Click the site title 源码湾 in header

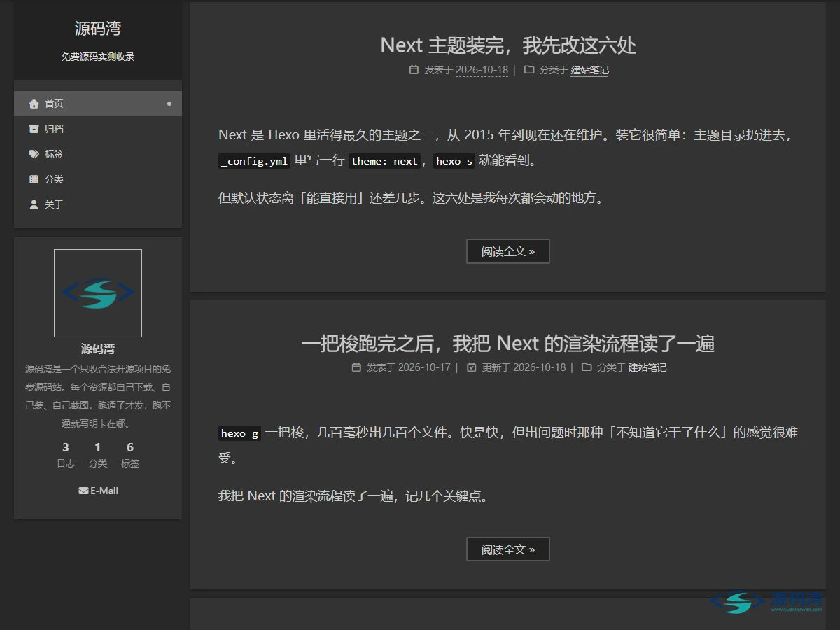pos(98,29)
